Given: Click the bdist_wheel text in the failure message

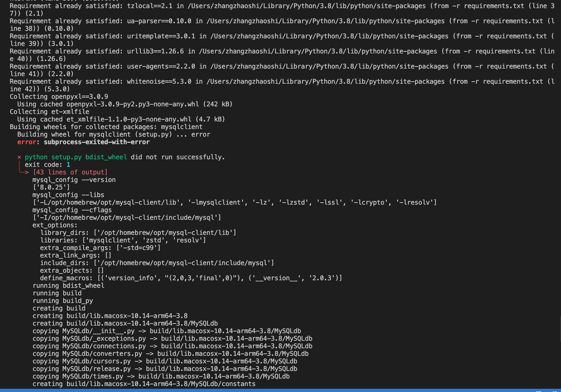Looking at the screenshot, I should coord(106,157).
